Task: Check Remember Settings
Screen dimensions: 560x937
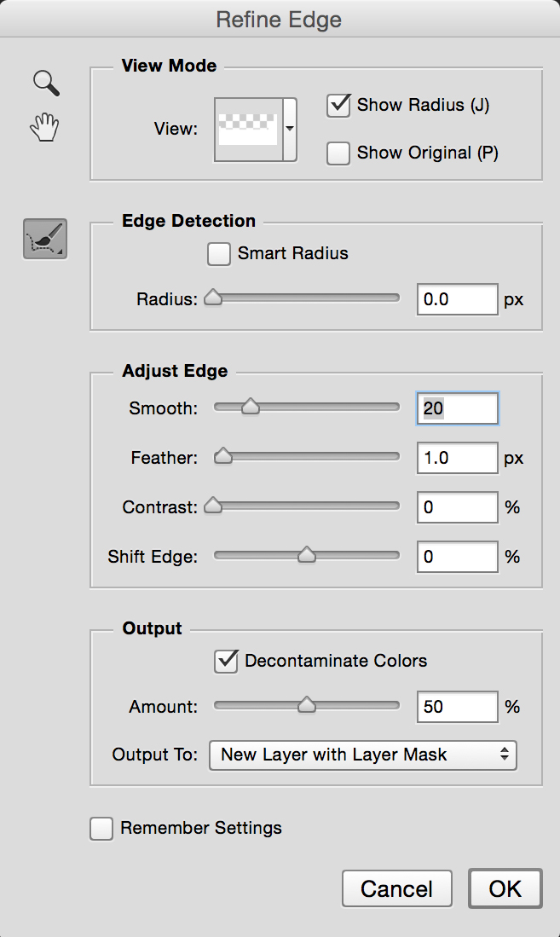Action: coord(101,829)
